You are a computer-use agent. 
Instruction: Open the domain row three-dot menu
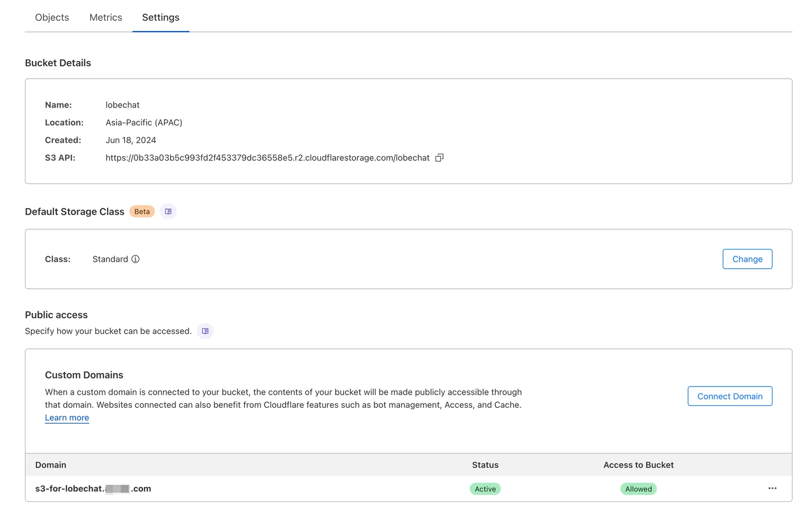(772, 489)
